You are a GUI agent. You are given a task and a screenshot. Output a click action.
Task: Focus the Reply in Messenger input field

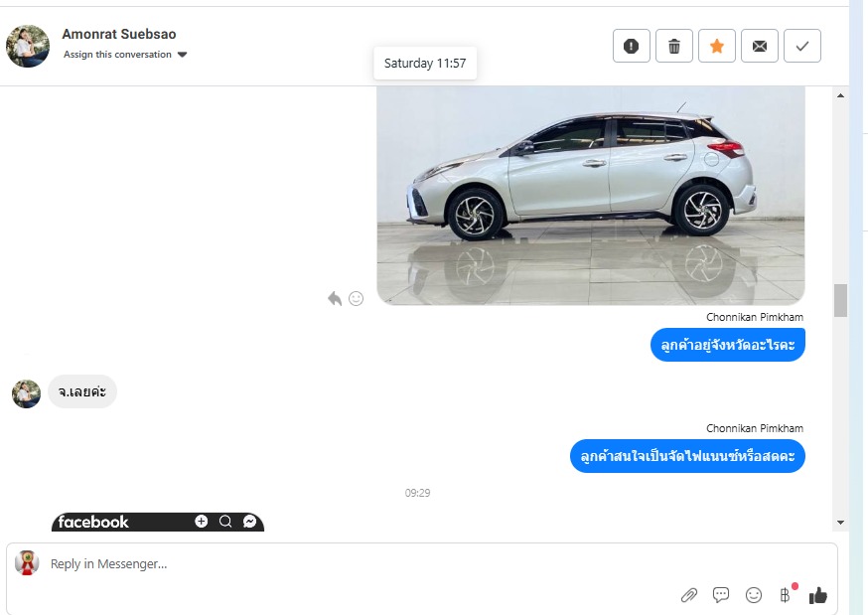point(422,563)
